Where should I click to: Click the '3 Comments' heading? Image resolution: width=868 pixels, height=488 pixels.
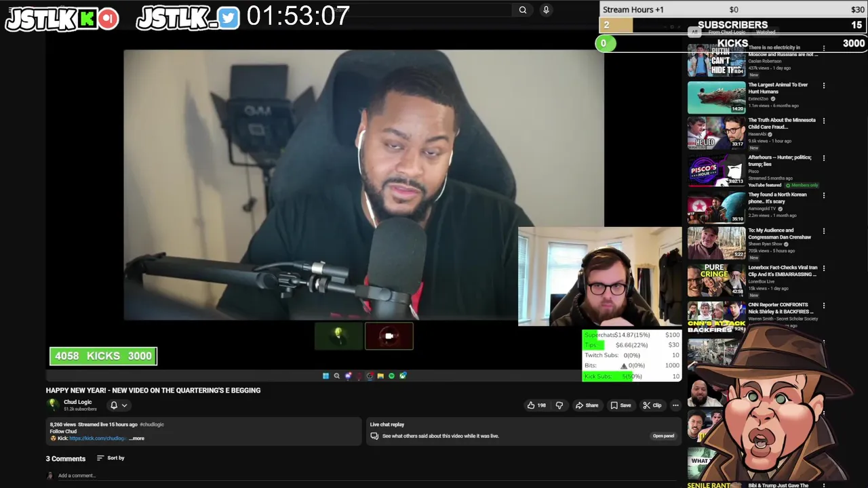pyautogui.click(x=66, y=459)
